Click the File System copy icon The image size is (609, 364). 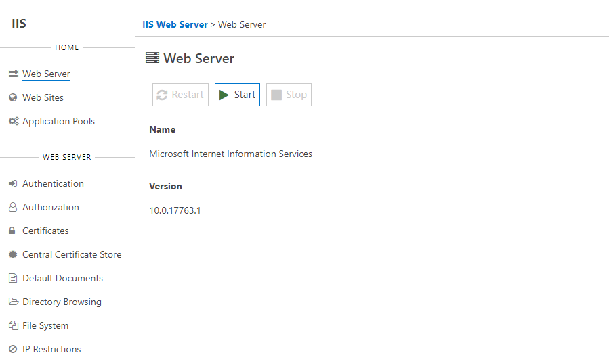pyautogui.click(x=13, y=325)
